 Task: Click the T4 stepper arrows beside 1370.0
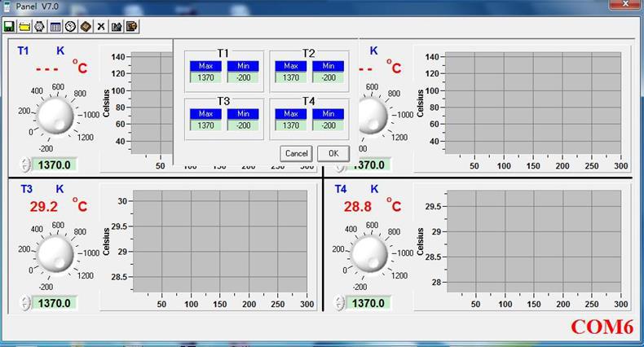click(339, 303)
